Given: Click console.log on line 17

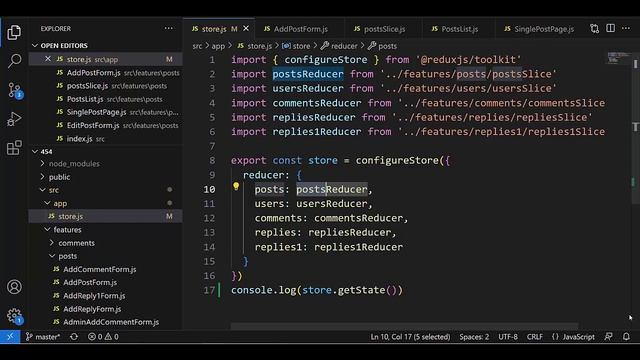Looking at the screenshot, I should point(264,290).
